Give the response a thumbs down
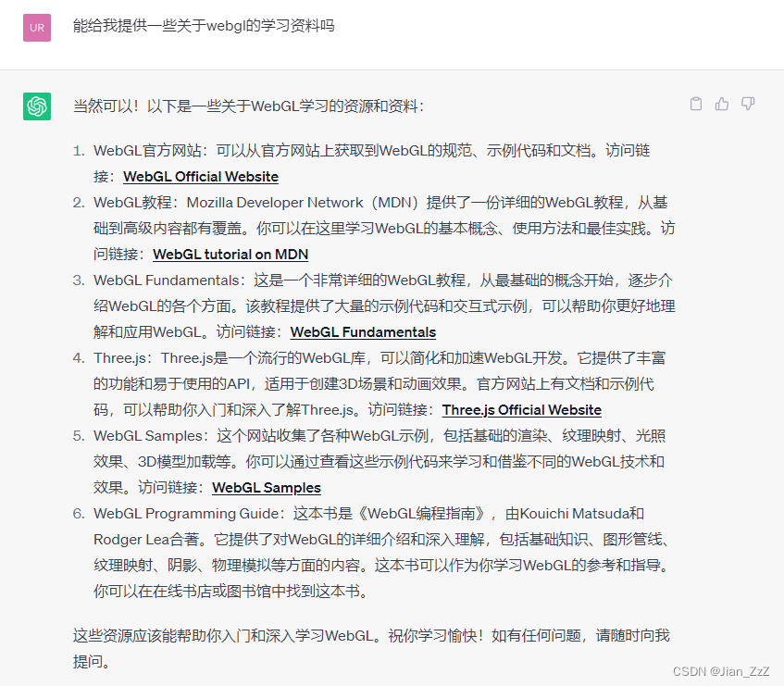The height and width of the screenshot is (686, 784). coord(748,104)
